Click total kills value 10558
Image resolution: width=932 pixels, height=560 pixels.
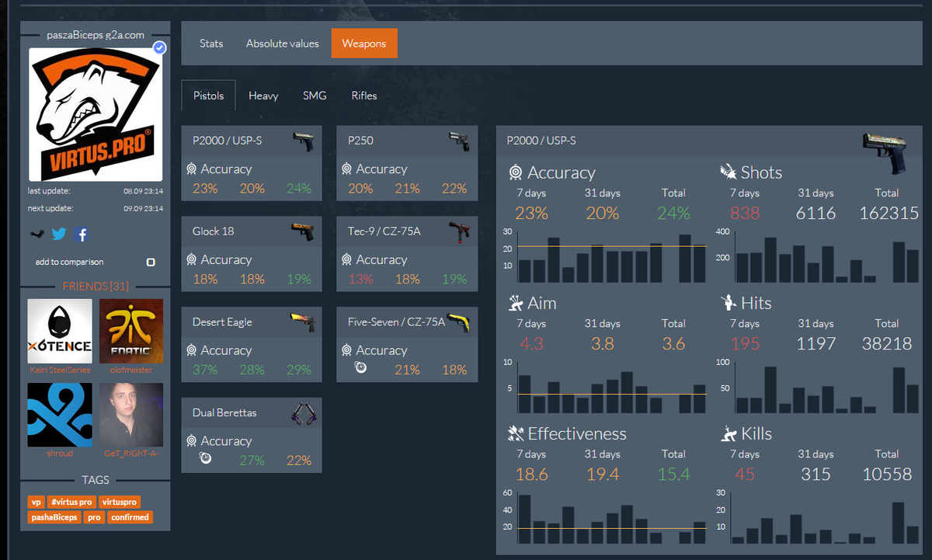(887, 474)
